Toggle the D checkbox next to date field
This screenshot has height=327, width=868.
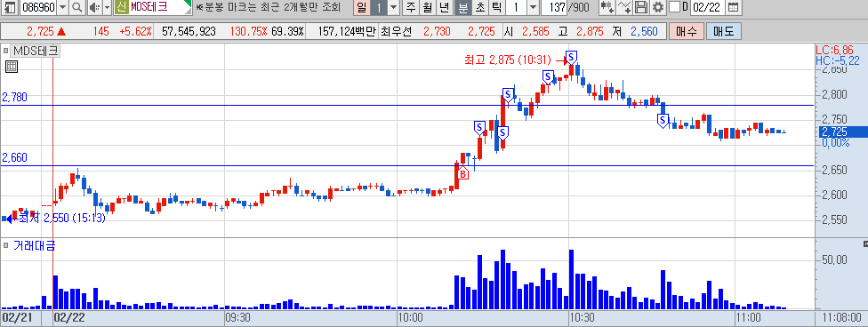point(674,7)
